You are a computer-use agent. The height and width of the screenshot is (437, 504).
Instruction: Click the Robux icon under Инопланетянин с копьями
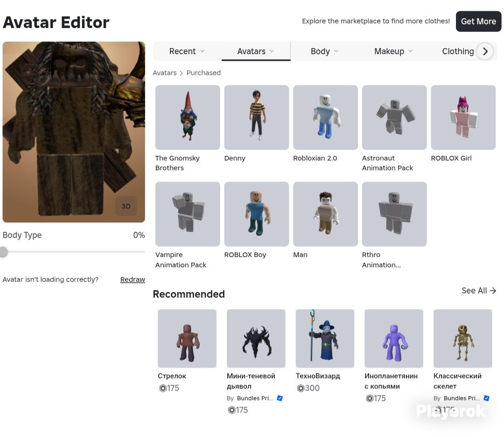[370, 398]
